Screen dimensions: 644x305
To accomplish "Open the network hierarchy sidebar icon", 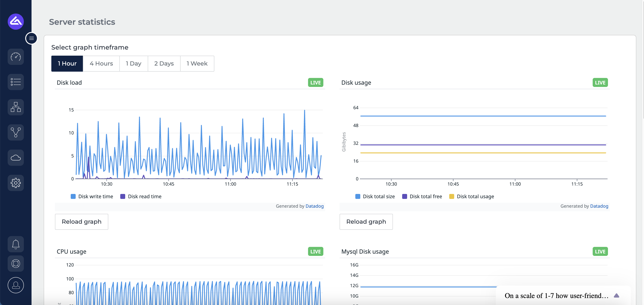I will 16,107.
